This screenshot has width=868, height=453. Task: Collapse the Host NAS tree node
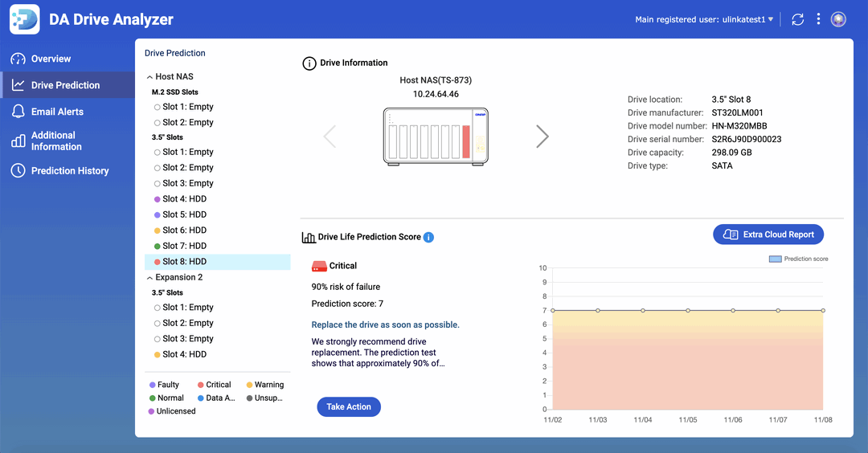tap(149, 77)
